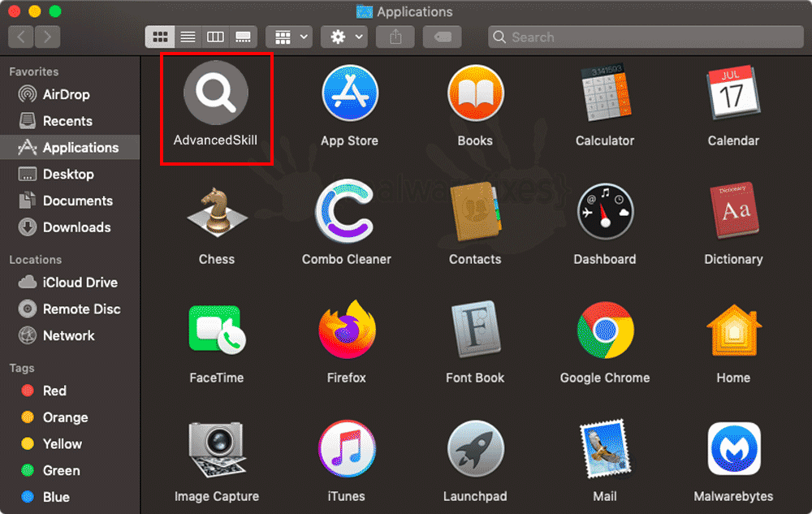This screenshot has width=812, height=514.
Task: Select the Chess app icon
Action: [217, 212]
